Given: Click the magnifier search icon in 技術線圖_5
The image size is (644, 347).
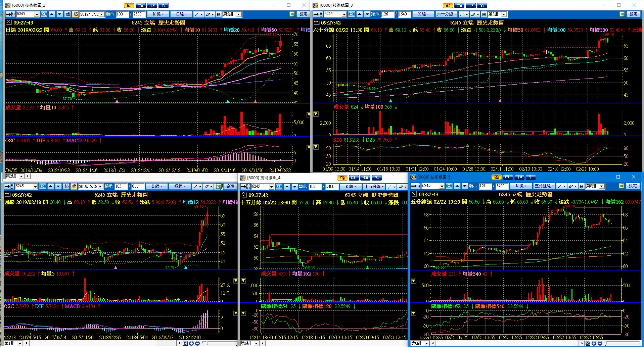Looking at the screenshot, I should click(x=449, y=186).
